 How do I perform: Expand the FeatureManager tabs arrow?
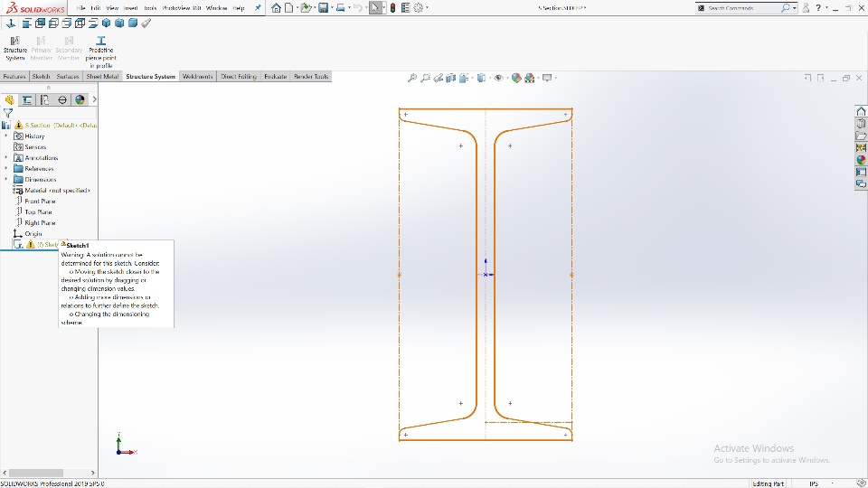[x=94, y=99]
